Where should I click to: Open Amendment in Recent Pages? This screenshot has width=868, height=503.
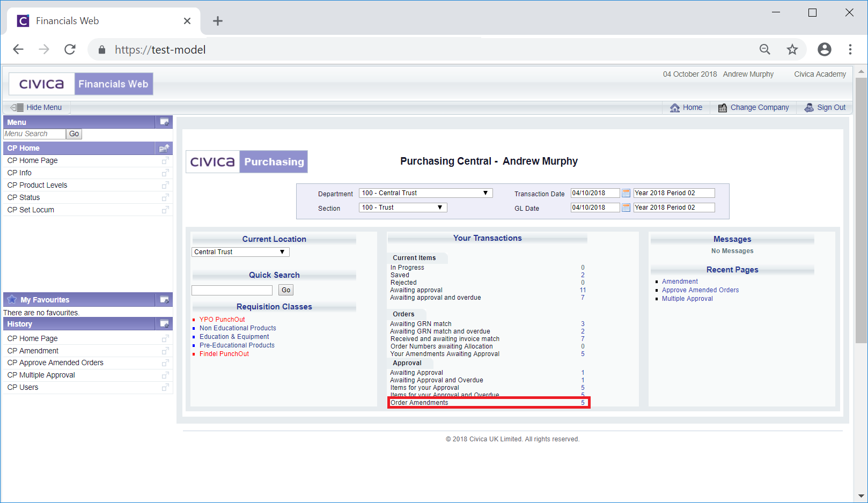pos(680,282)
